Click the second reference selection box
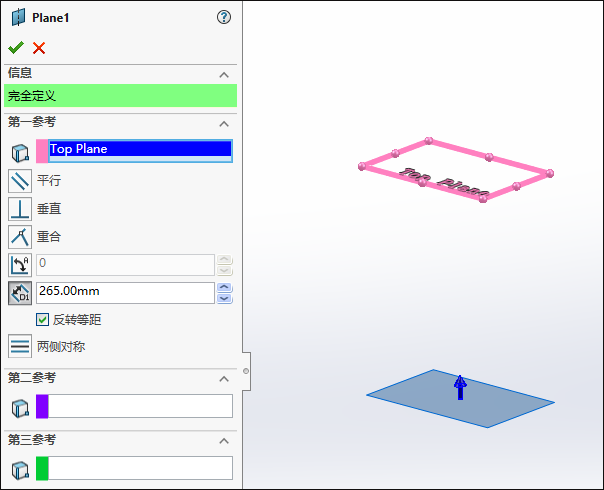 140,406
